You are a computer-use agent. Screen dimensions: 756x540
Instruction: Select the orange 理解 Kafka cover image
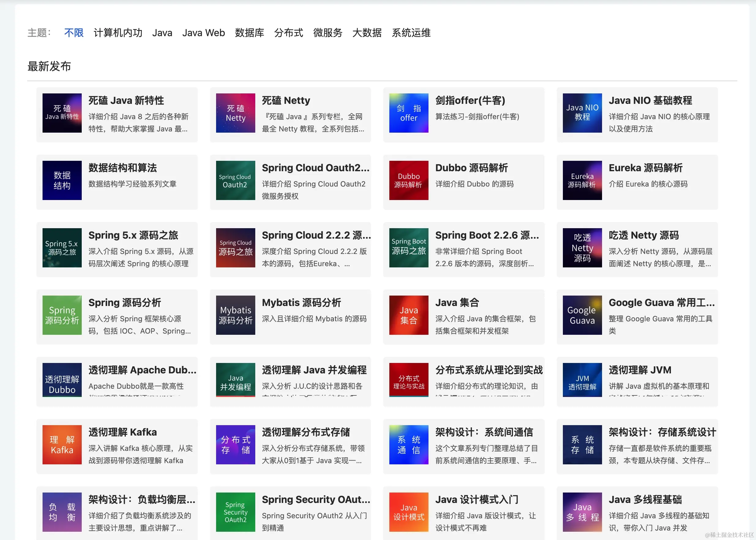[x=62, y=444]
